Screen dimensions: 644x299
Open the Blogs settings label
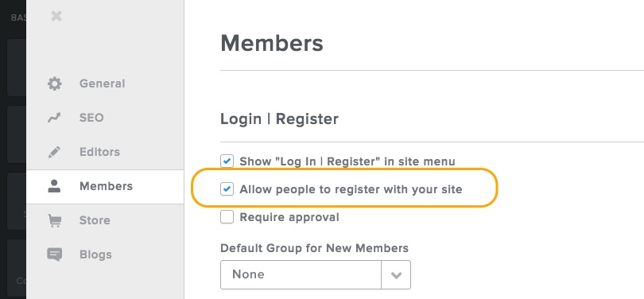click(x=95, y=254)
